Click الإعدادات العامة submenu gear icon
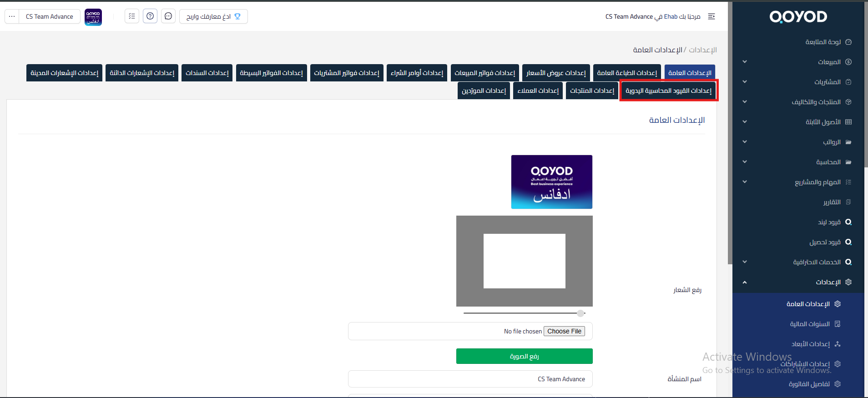 pos(838,304)
